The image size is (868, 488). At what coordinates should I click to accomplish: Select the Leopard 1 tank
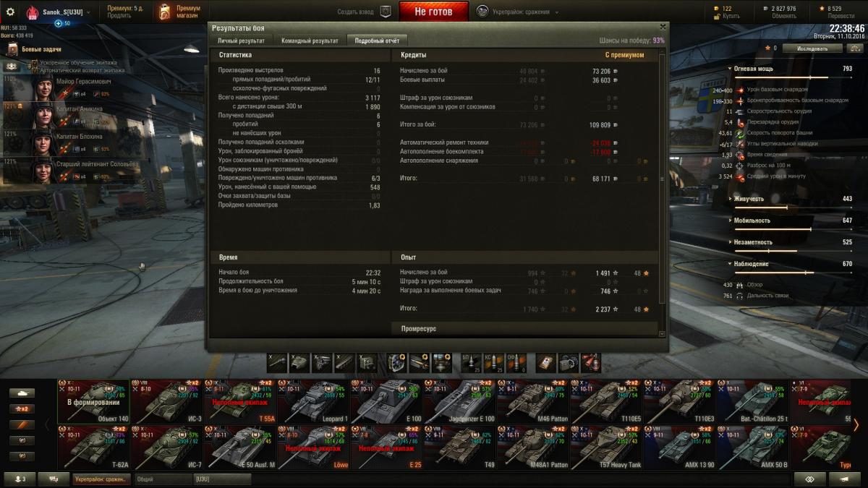click(x=314, y=401)
